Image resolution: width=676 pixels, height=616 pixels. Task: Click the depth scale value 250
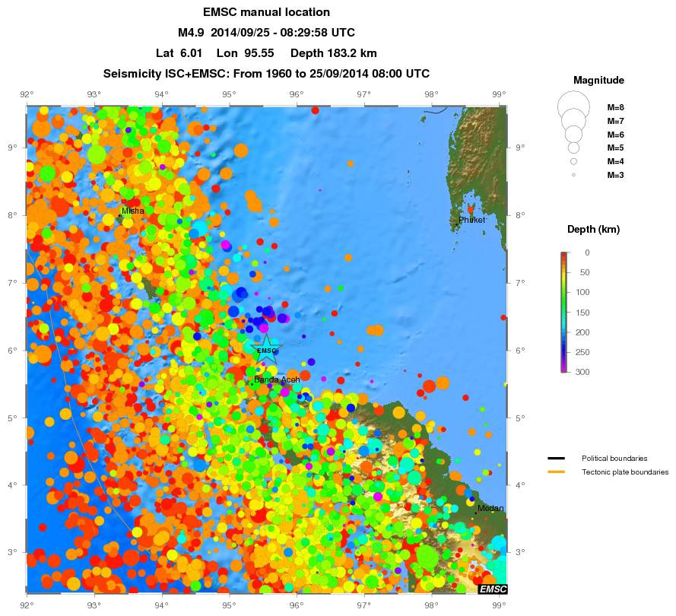[582, 352]
